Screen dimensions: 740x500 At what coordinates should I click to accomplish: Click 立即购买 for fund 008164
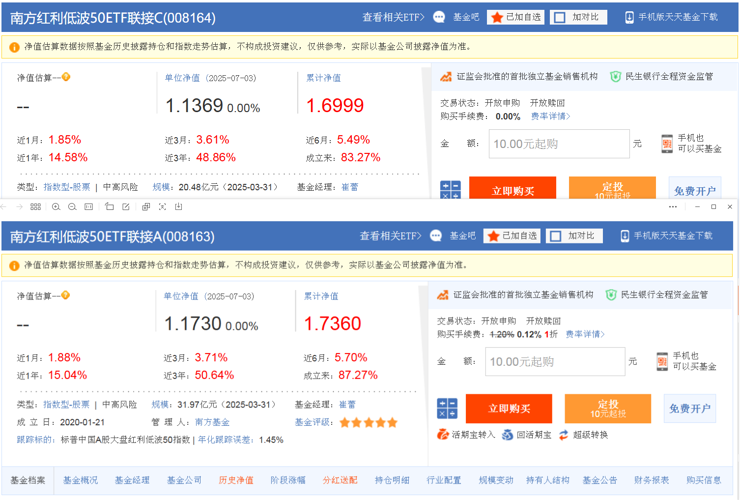[513, 188]
